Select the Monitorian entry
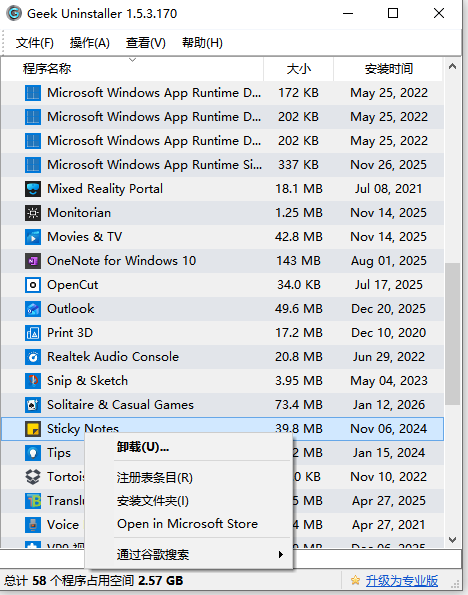 222,213
